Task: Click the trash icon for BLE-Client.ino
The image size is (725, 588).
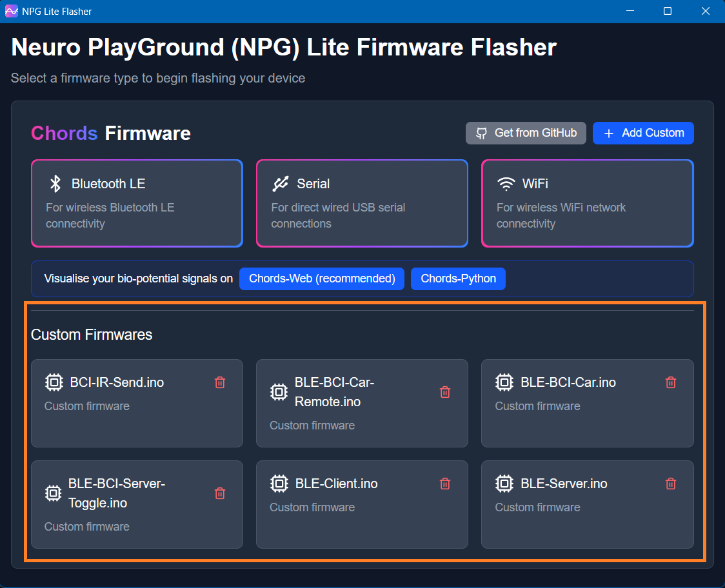Action: click(444, 484)
